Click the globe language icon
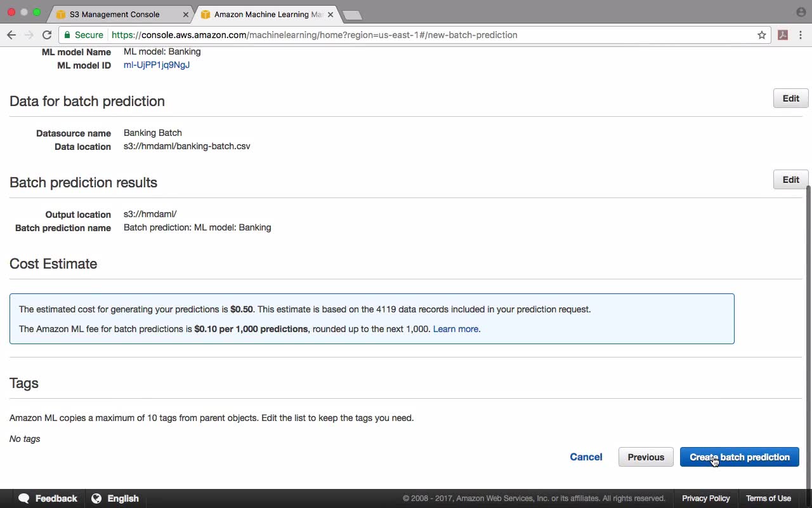Image resolution: width=812 pixels, height=508 pixels. pyautogui.click(x=96, y=498)
